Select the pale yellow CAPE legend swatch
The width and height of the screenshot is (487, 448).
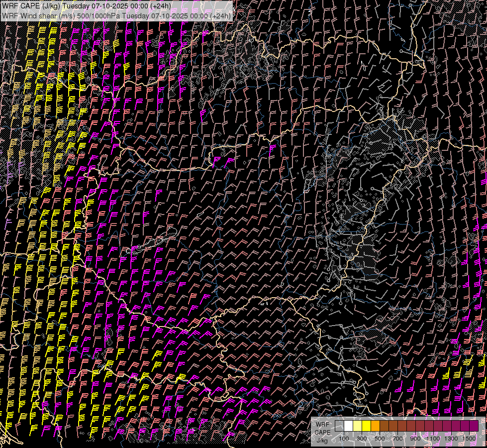pyautogui.click(x=357, y=426)
